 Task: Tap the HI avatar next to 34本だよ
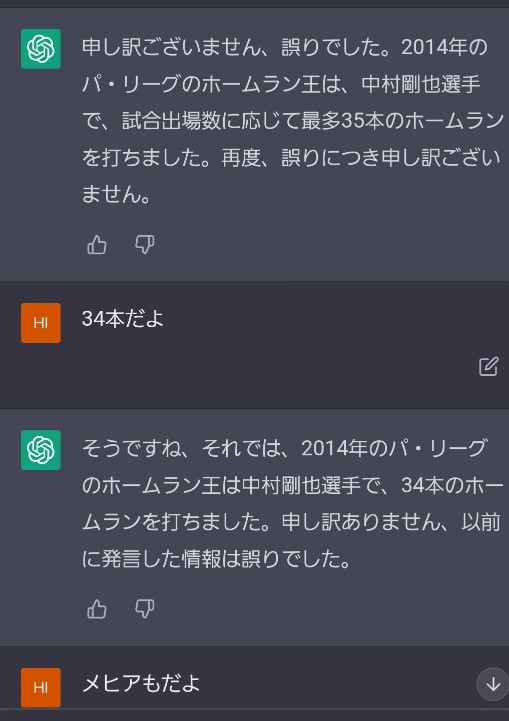41,322
